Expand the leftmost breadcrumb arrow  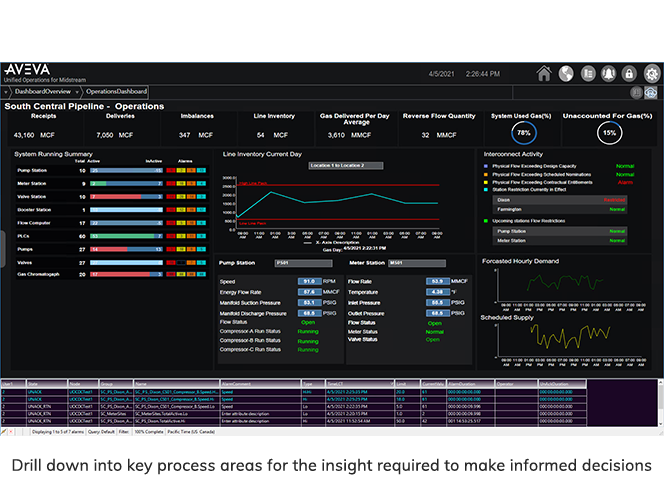coord(6,91)
